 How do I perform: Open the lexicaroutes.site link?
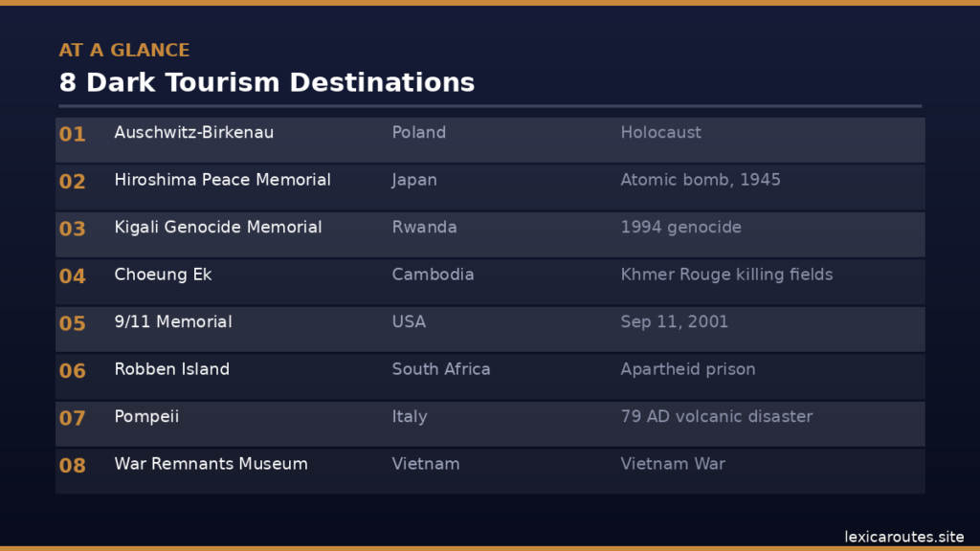904,537
